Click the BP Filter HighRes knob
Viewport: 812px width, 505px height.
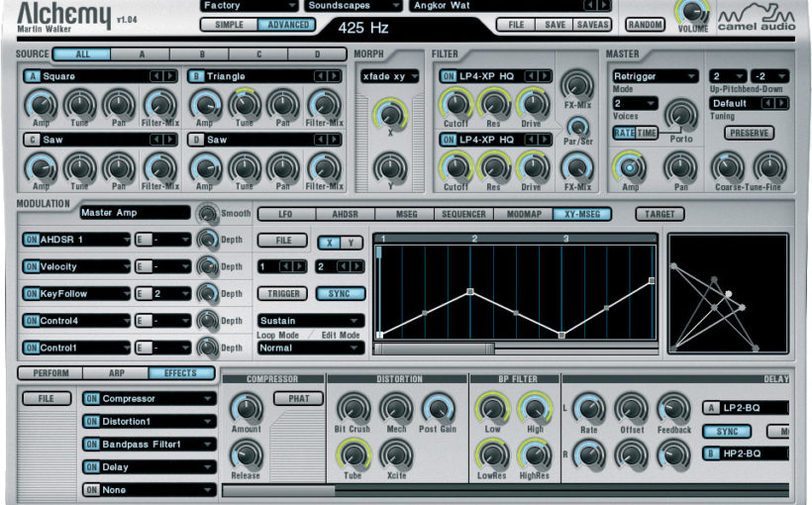point(535,454)
